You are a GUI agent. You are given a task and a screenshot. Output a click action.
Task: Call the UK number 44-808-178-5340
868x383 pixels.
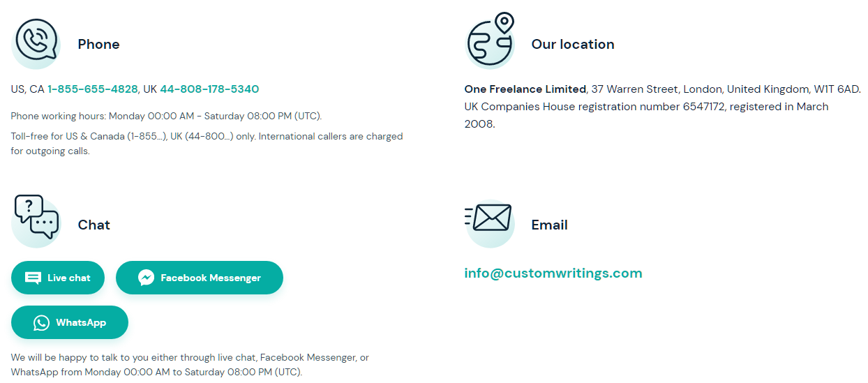pos(209,89)
